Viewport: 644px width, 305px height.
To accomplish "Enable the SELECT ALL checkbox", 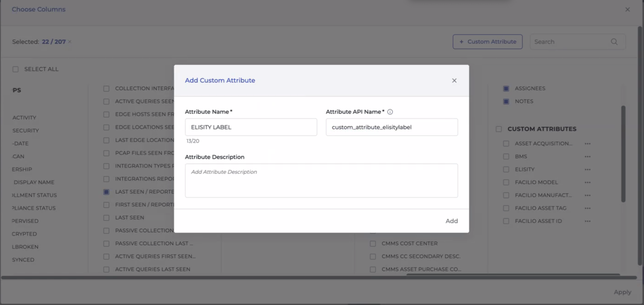I will coord(16,69).
